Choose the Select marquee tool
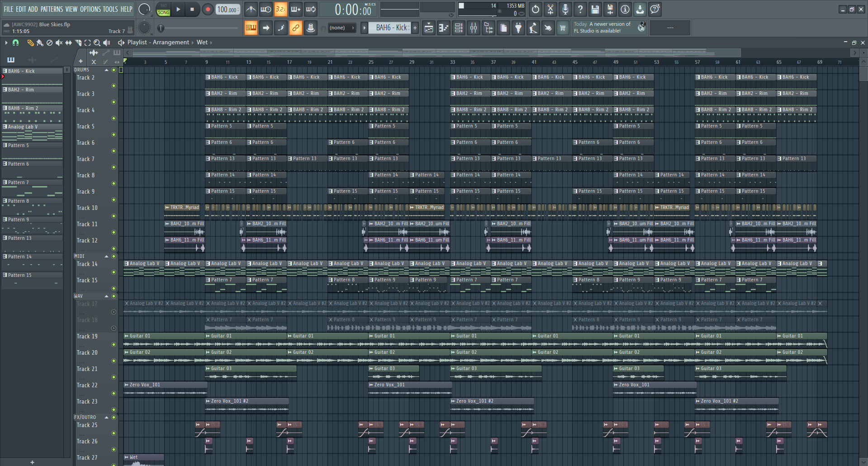 [x=87, y=43]
